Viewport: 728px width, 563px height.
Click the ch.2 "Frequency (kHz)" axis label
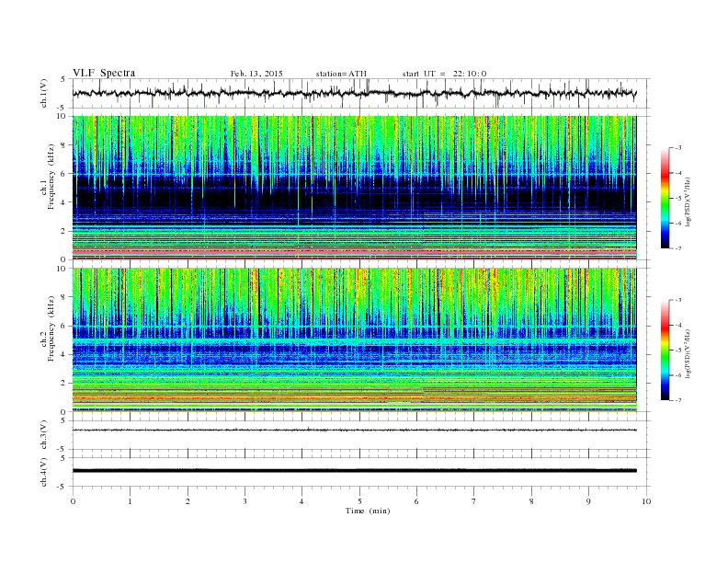[51, 328]
